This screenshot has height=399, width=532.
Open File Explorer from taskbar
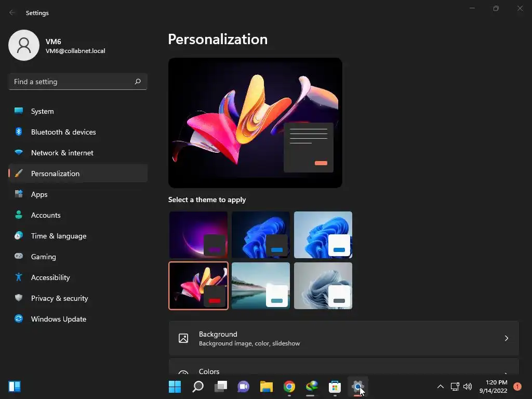(267, 387)
